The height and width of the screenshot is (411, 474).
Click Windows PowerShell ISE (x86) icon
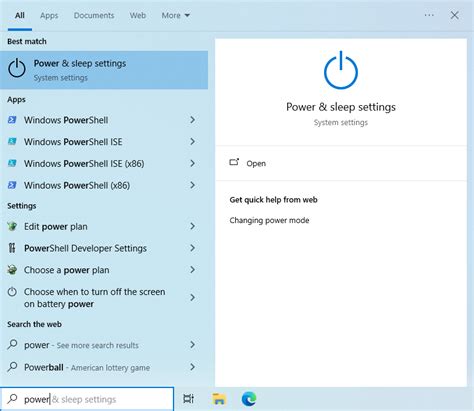pyautogui.click(x=12, y=163)
